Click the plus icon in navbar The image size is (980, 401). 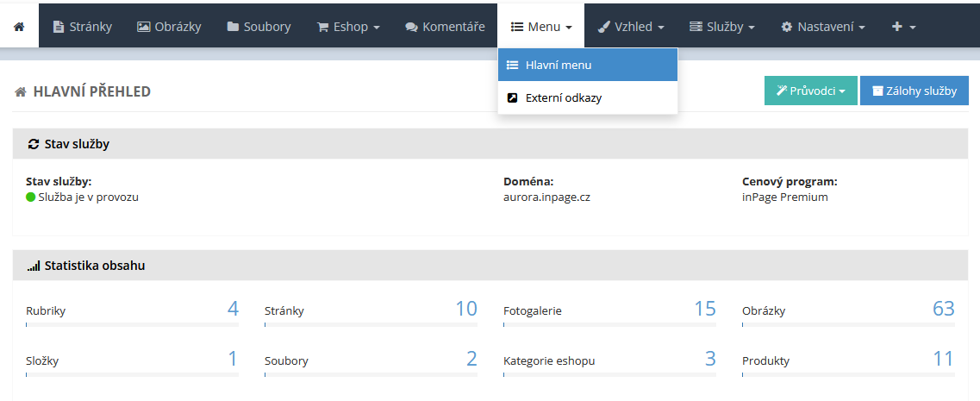pyautogui.click(x=897, y=27)
